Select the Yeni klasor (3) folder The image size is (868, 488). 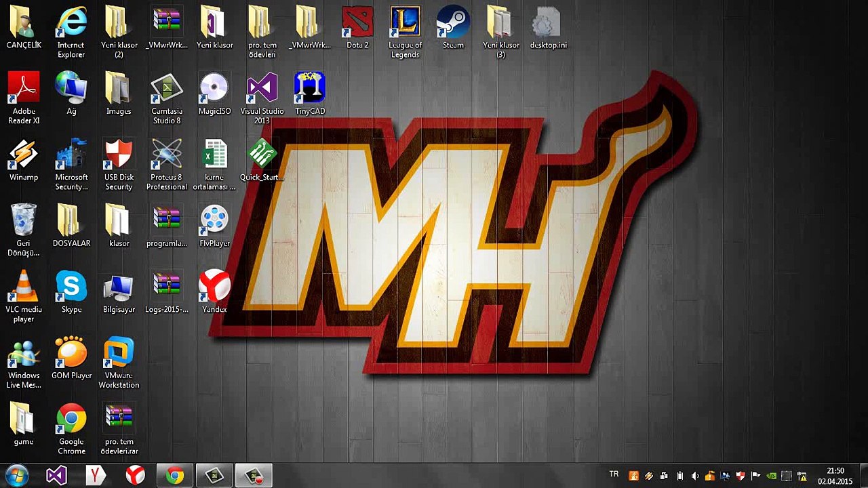tap(500, 33)
